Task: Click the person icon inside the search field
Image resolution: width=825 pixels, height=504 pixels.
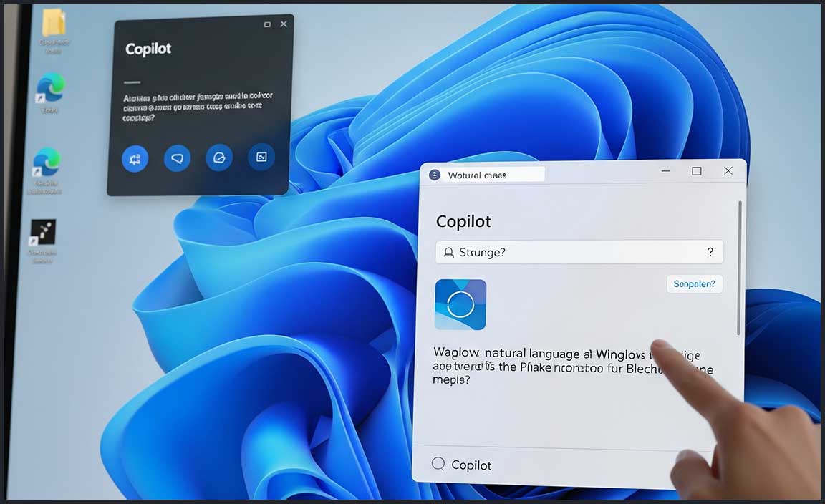Action: pos(449,253)
